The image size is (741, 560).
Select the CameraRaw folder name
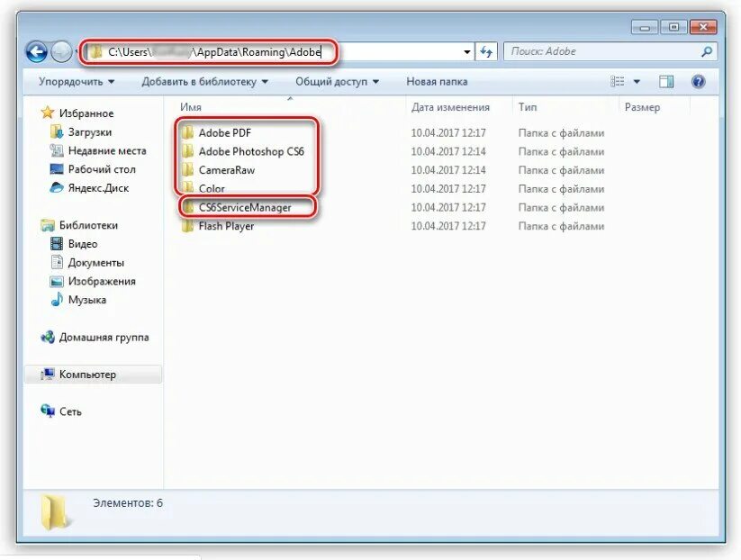pyautogui.click(x=226, y=170)
